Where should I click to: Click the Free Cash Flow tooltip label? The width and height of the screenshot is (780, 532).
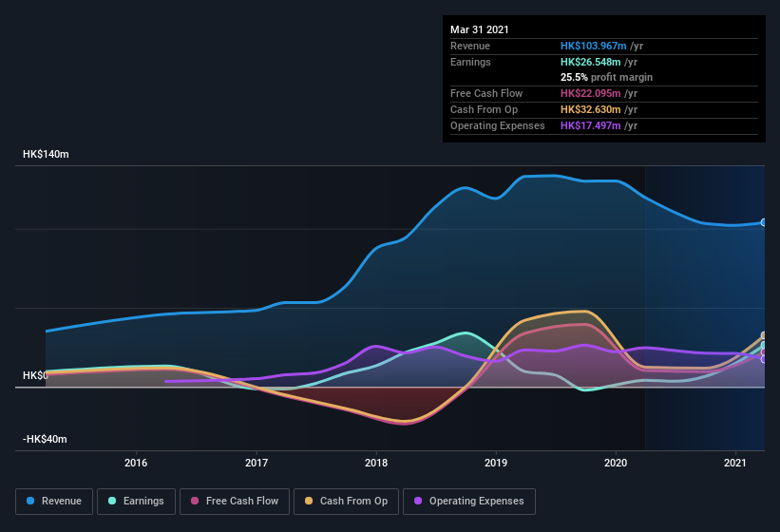pos(486,93)
